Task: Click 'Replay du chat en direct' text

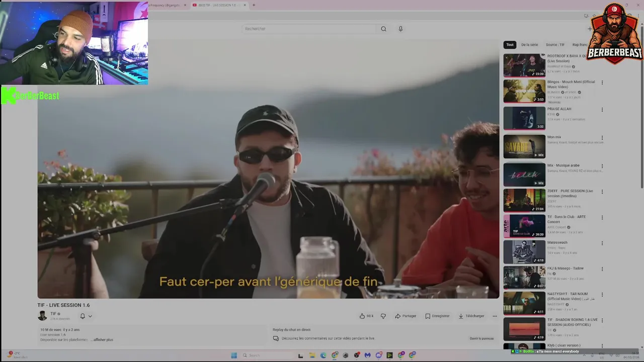Action: pyautogui.click(x=291, y=330)
